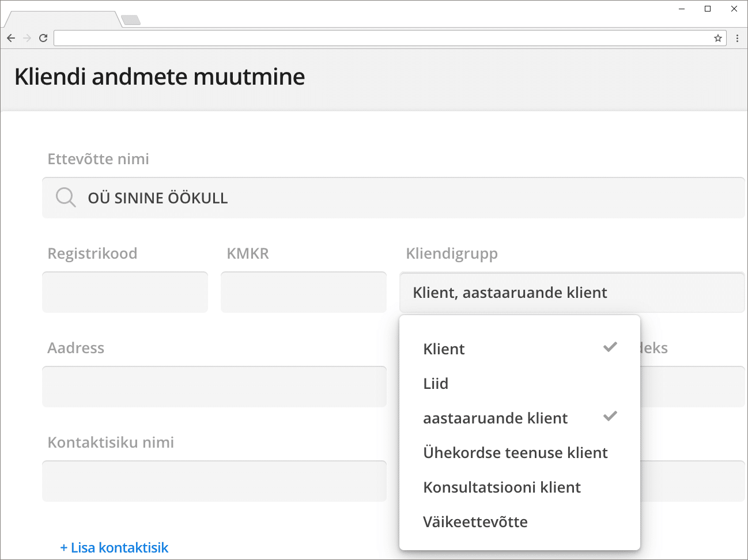Click into the KMKR field
748x560 pixels.
304,292
